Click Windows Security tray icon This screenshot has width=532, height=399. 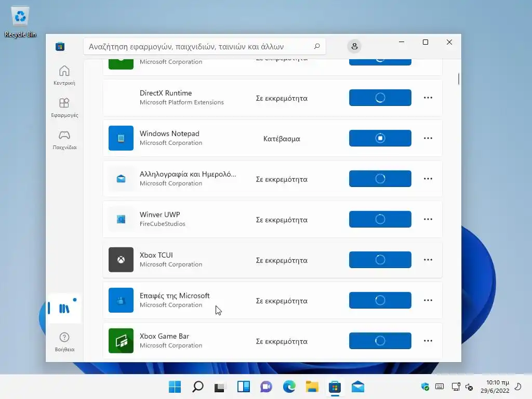click(425, 387)
